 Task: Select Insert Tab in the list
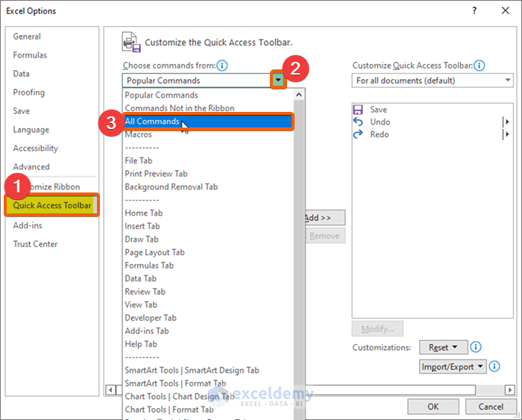pos(208,226)
